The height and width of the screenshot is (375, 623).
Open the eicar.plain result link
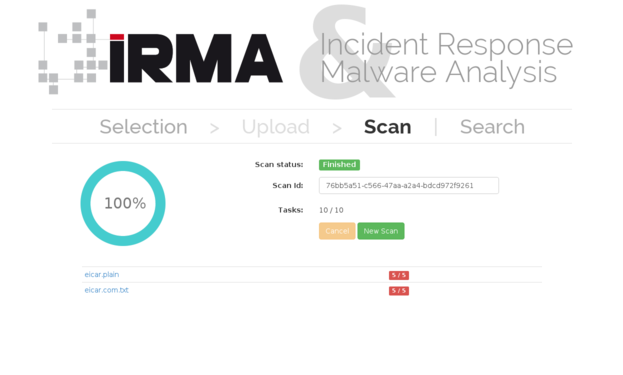click(x=102, y=274)
